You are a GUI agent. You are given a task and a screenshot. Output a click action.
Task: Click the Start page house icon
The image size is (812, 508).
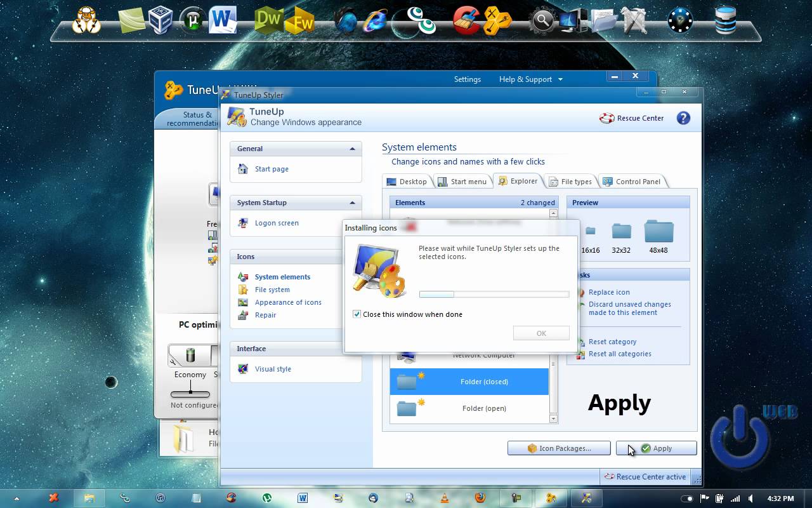coord(243,169)
